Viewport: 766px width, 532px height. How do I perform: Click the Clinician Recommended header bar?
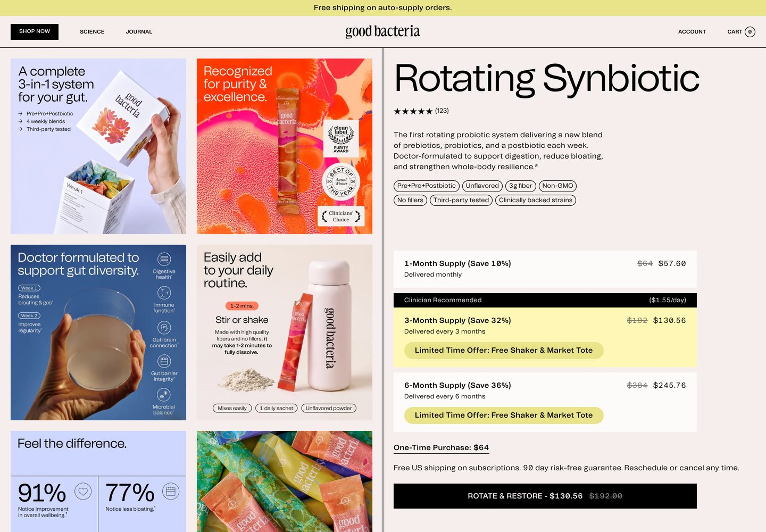click(x=545, y=300)
